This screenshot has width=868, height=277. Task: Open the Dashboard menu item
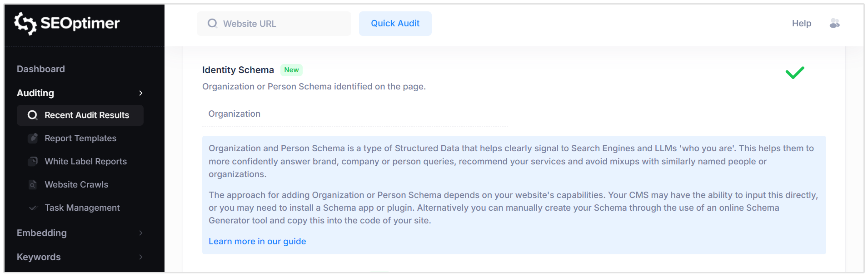[40, 69]
